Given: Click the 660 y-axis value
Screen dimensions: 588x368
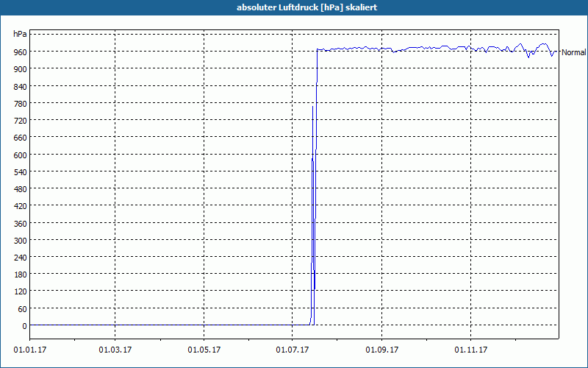Looking at the screenshot, I should [21, 138].
